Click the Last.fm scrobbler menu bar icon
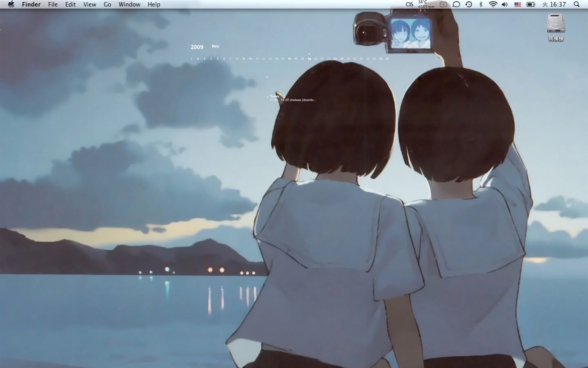Image resolution: width=588 pixels, height=368 pixels. [x=409, y=4]
